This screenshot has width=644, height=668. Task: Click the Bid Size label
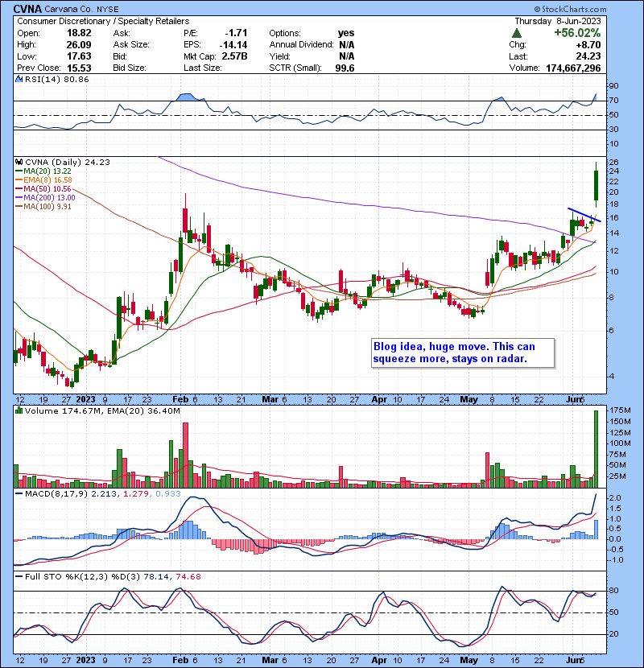point(130,68)
